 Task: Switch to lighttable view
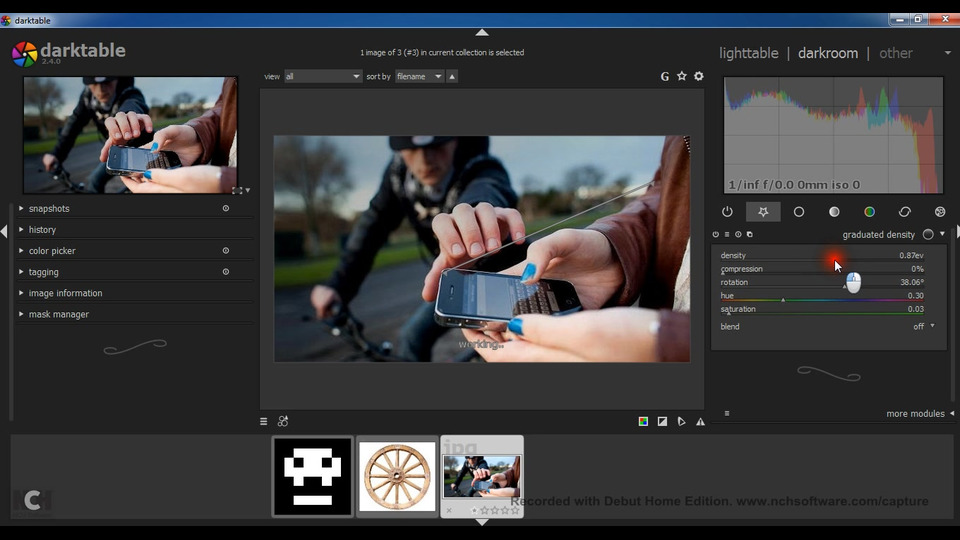[748, 53]
